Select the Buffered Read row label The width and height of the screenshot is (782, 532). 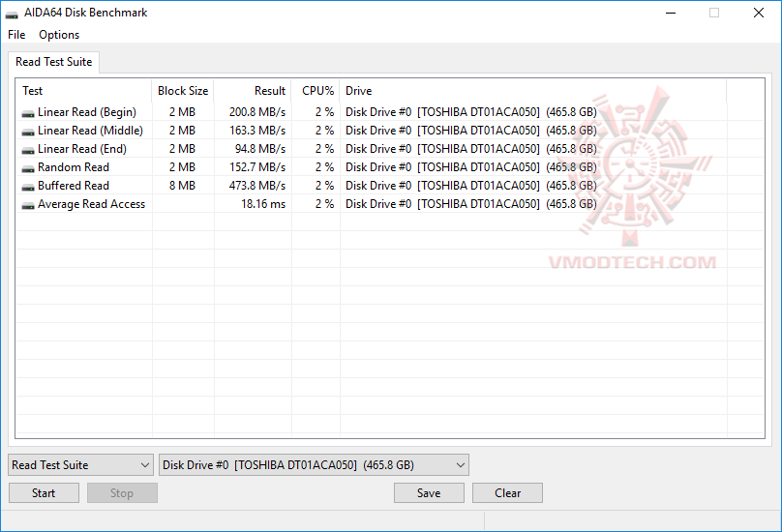click(x=74, y=186)
